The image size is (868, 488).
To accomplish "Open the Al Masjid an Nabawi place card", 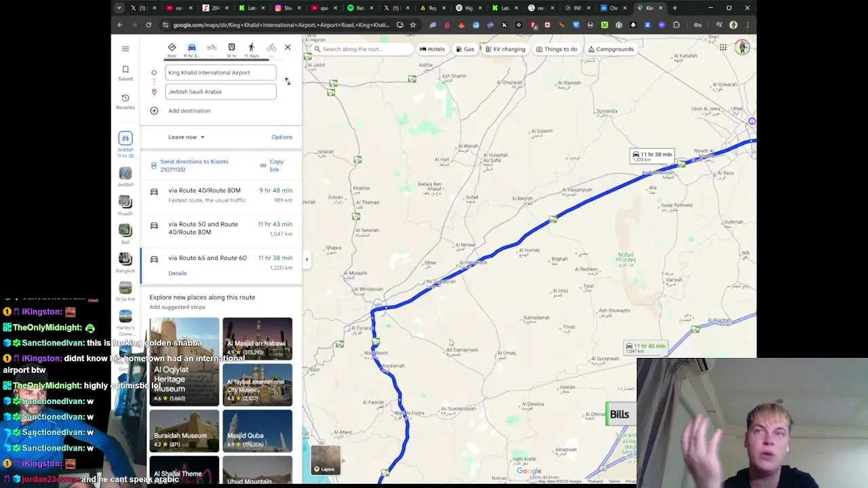I will [258, 338].
